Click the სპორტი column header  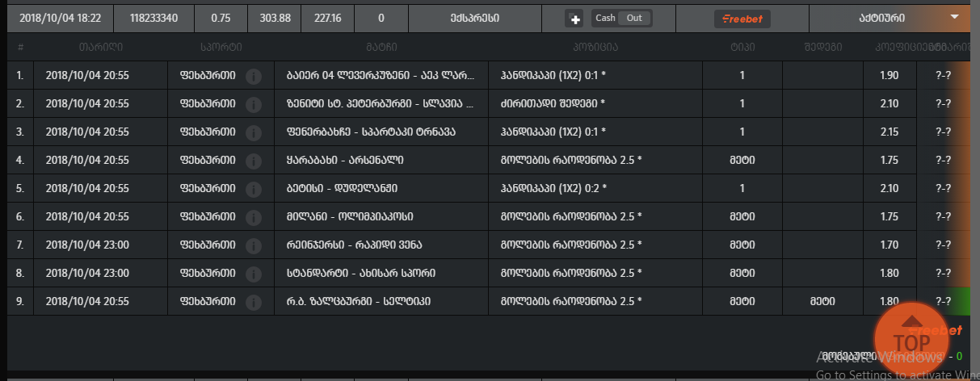[221, 47]
